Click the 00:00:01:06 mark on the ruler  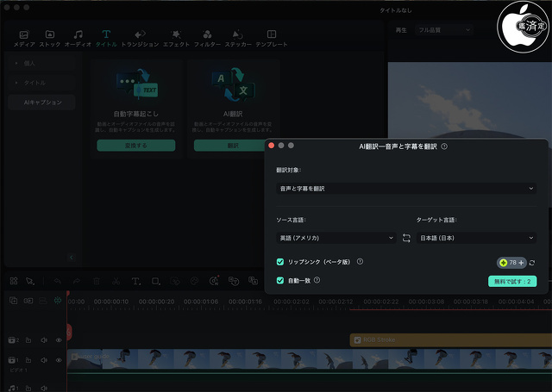click(x=201, y=302)
